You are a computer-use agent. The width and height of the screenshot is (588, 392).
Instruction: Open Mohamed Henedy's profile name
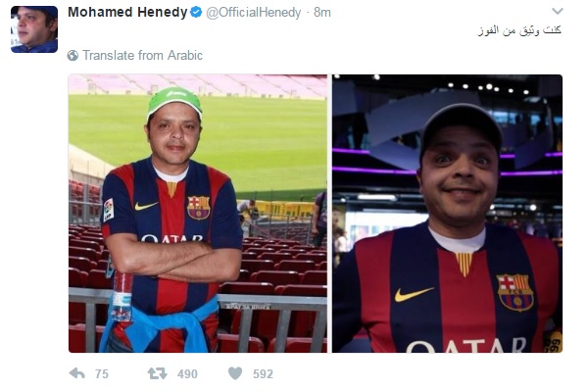[127, 12]
